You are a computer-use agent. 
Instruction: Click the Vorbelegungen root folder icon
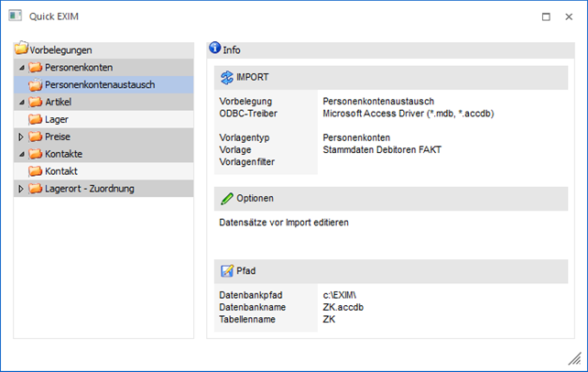coord(21,49)
